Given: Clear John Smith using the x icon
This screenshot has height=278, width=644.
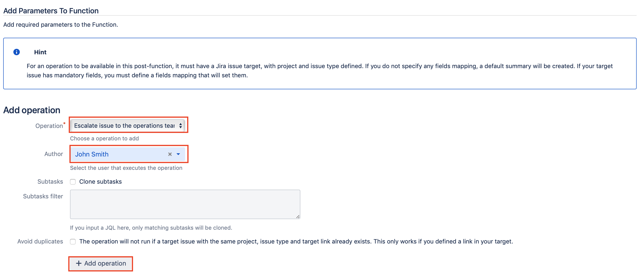Looking at the screenshot, I should coord(170,154).
